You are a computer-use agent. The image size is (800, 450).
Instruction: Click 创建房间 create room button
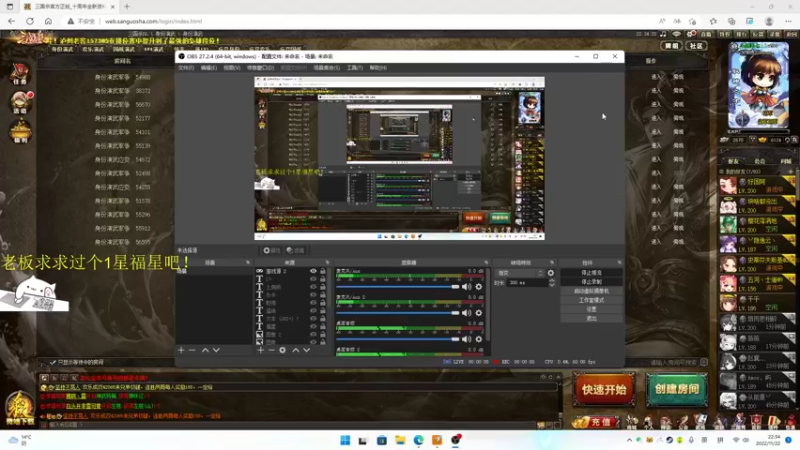(677, 389)
